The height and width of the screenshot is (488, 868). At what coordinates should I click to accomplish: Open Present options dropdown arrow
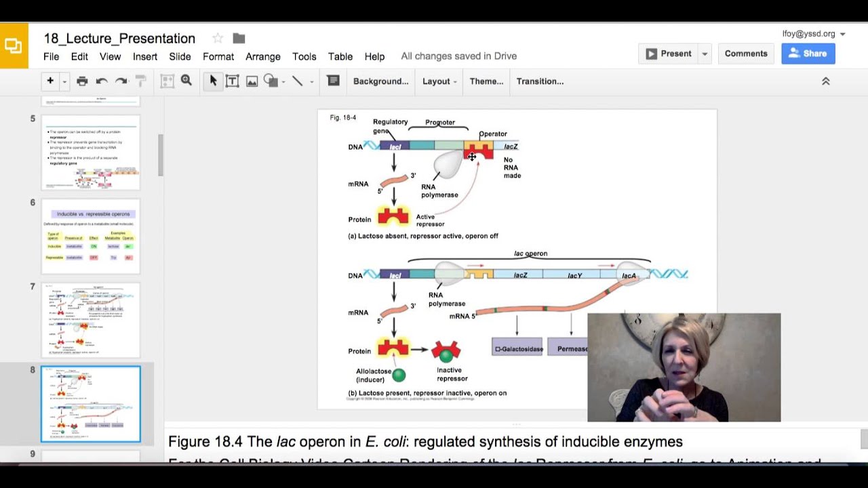(x=705, y=54)
